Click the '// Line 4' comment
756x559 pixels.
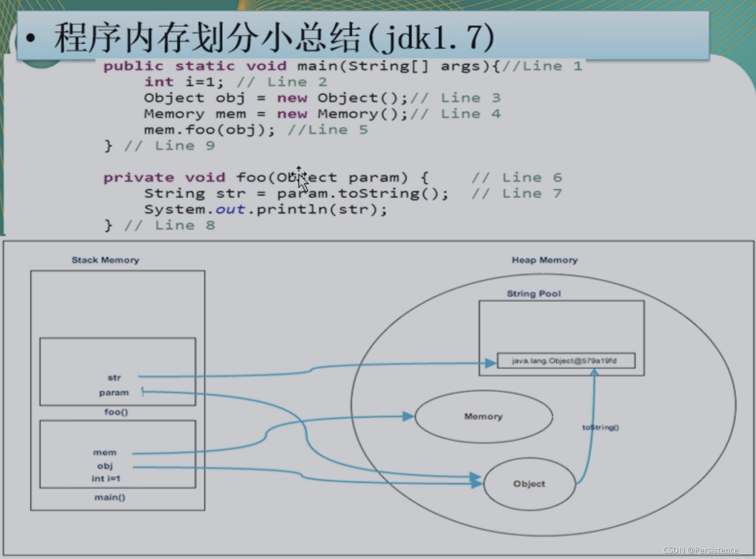(455, 114)
